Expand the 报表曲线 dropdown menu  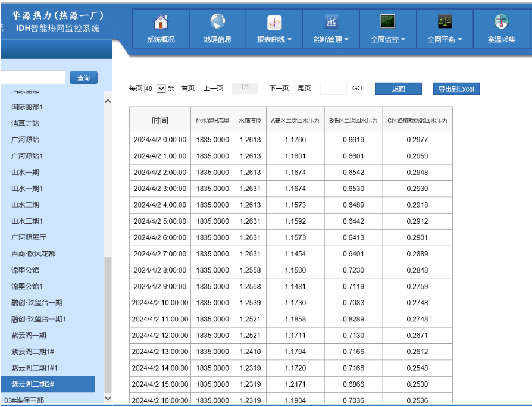(x=274, y=40)
